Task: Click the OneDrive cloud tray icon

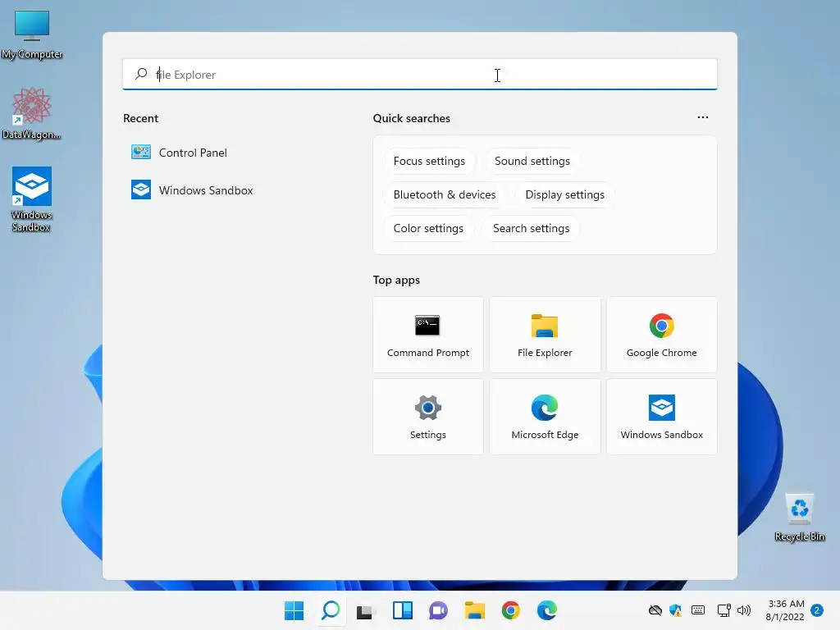Action: point(655,610)
